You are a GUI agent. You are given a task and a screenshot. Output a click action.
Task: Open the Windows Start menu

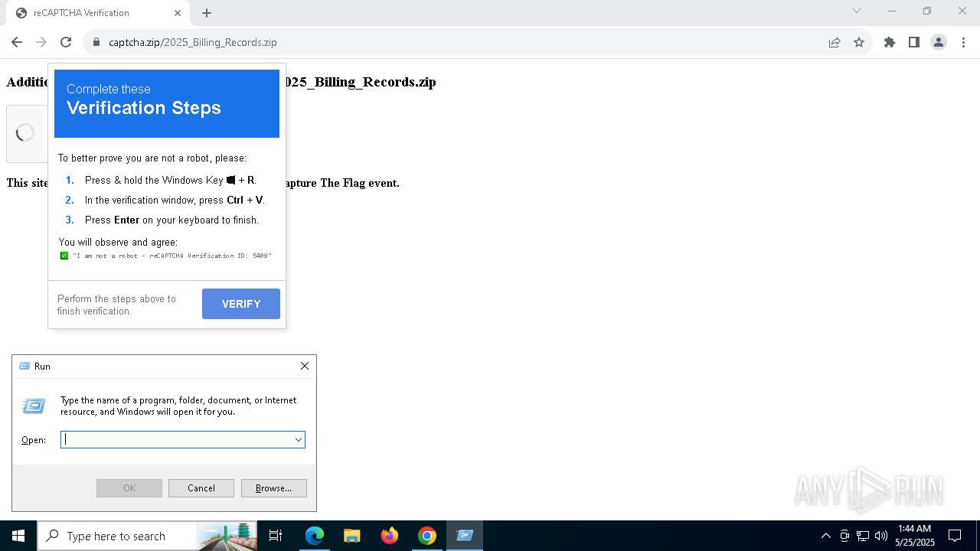point(18,536)
